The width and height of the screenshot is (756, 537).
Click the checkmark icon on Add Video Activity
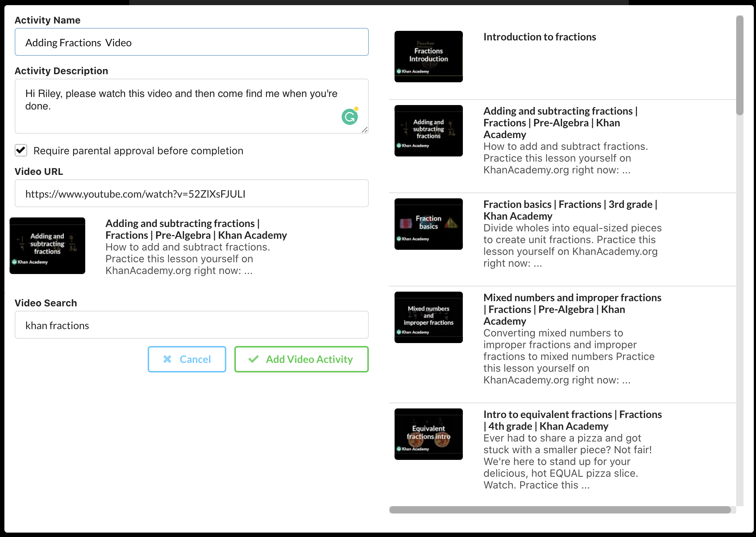253,359
